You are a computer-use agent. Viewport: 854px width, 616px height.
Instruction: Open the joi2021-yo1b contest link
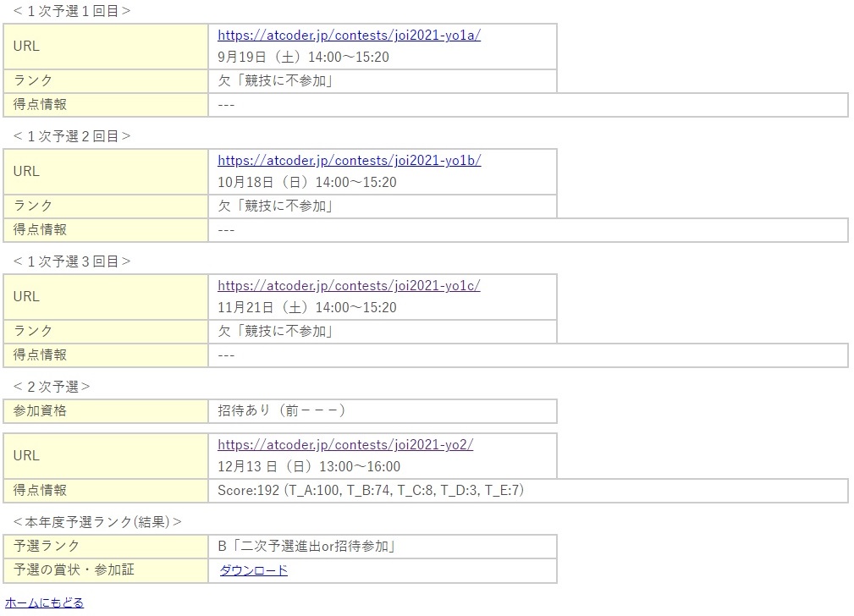[349, 161]
